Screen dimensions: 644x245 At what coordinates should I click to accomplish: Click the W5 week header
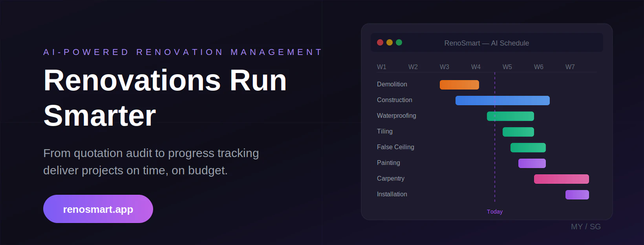pyautogui.click(x=507, y=67)
